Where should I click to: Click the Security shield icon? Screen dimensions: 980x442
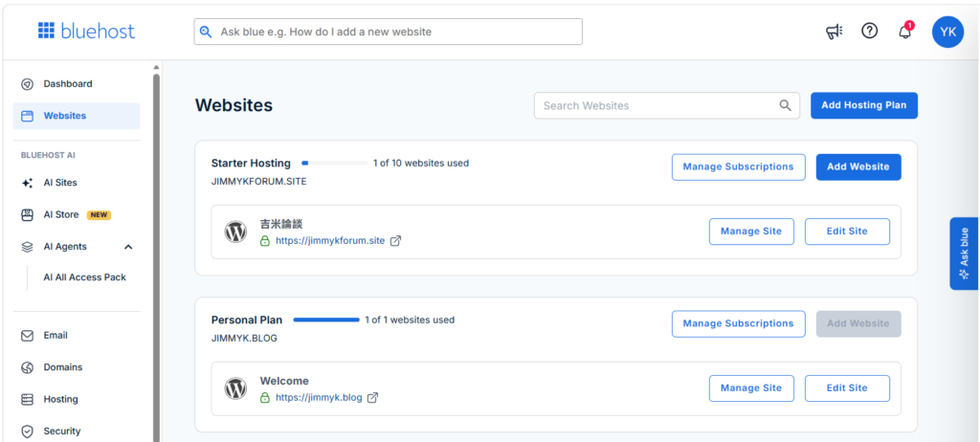click(x=27, y=431)
